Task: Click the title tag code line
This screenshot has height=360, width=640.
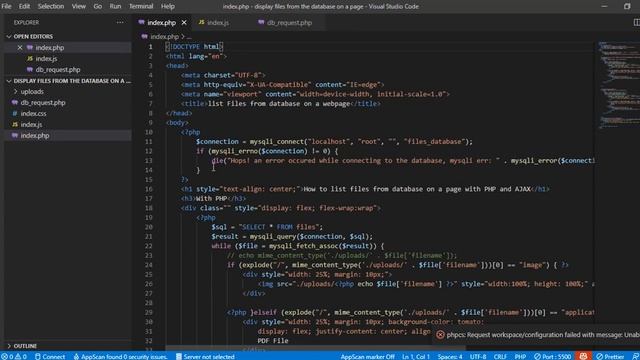Action: tap(281, 104)
